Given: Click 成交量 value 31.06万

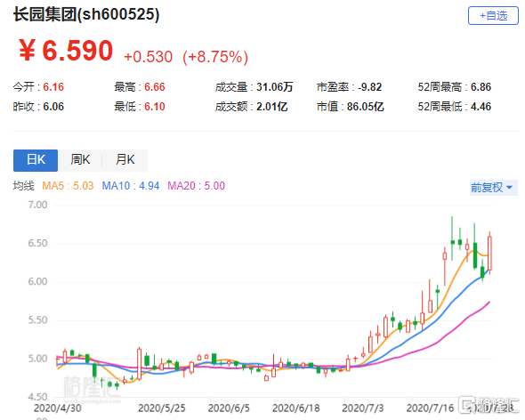Looking at the screenshot, I should [x=275, y=87].
